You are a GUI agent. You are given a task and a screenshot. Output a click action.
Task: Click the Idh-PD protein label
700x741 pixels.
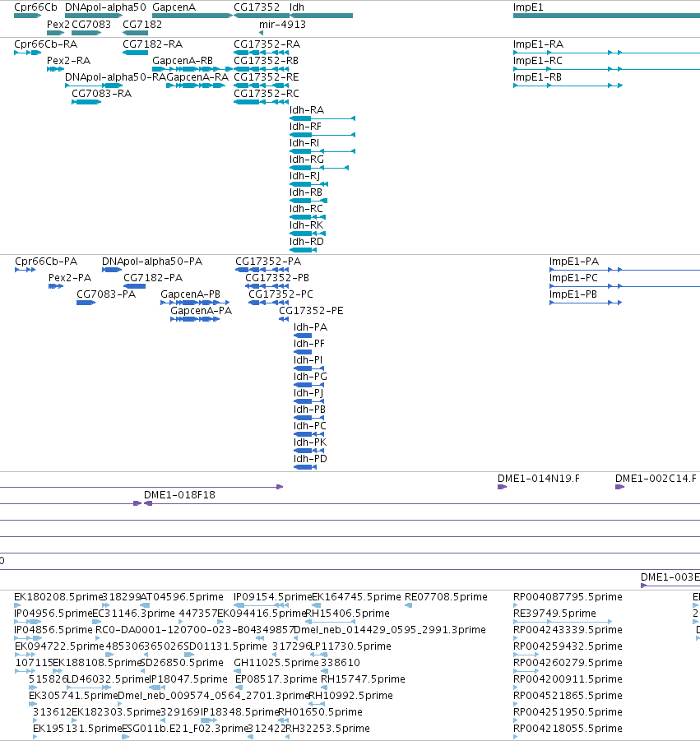tap(311, 459)
